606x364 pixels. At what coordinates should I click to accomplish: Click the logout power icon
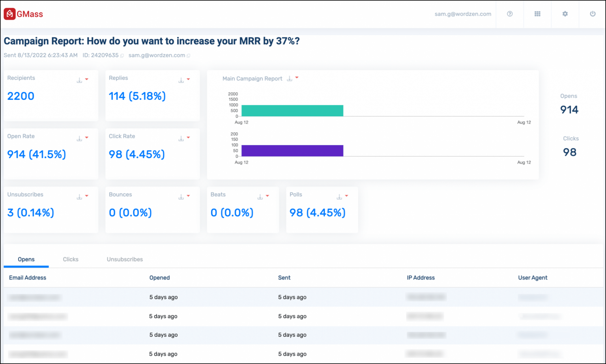point(593,14)
